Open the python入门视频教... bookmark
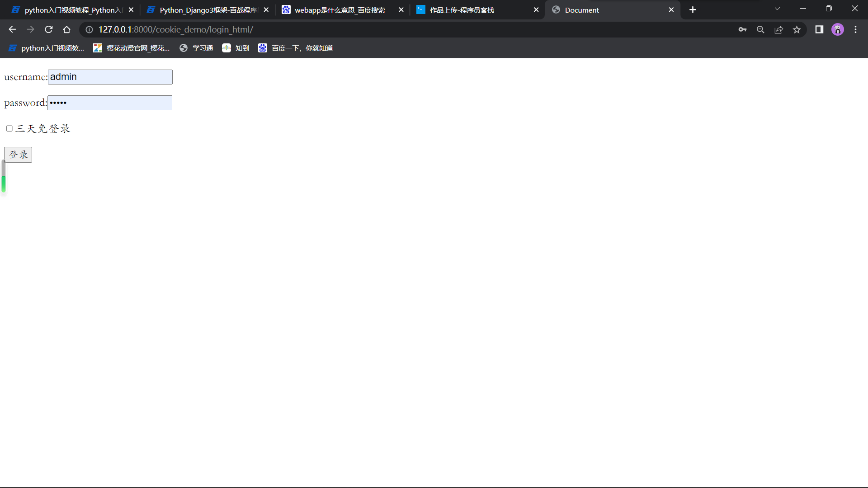Viewport: 868px width, 488px height. click(x=47, y=48)
